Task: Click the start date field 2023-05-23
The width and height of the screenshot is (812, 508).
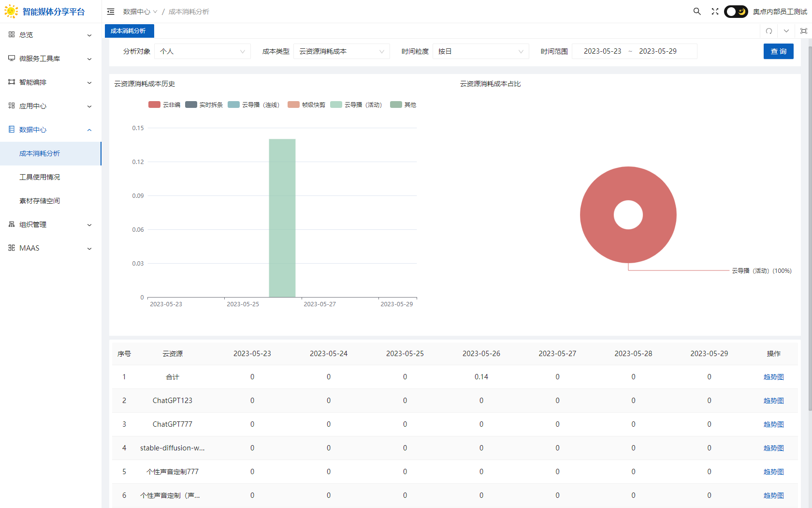Action: pyautogui.click(x=602, y=51)
